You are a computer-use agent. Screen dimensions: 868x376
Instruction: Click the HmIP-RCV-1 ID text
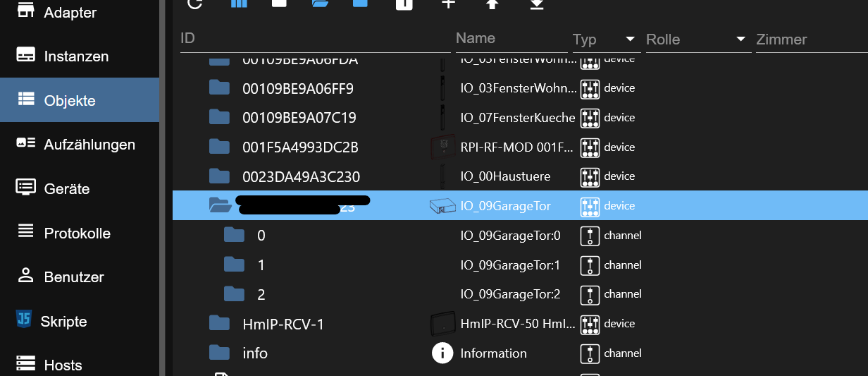pos(283,325)
